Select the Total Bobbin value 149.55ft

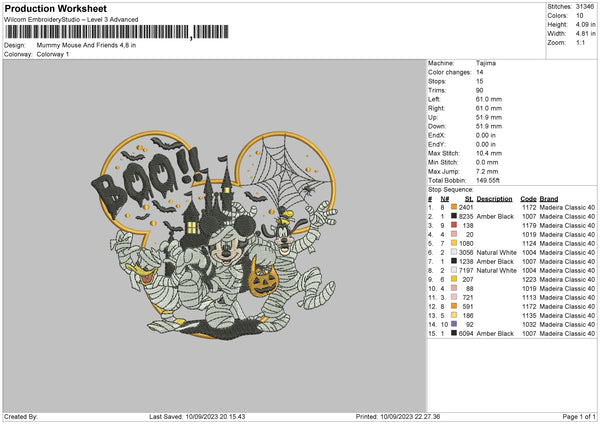pos(488,180)
